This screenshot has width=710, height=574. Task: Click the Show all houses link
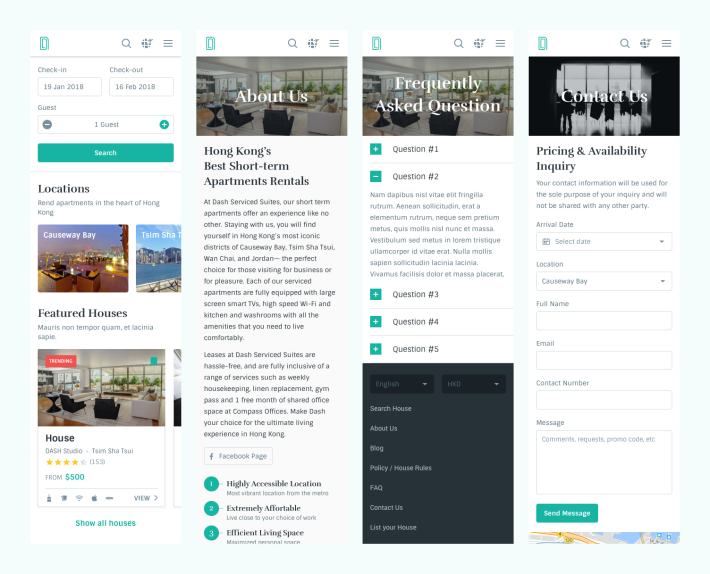pyautogui.click(x=105, y=523)
